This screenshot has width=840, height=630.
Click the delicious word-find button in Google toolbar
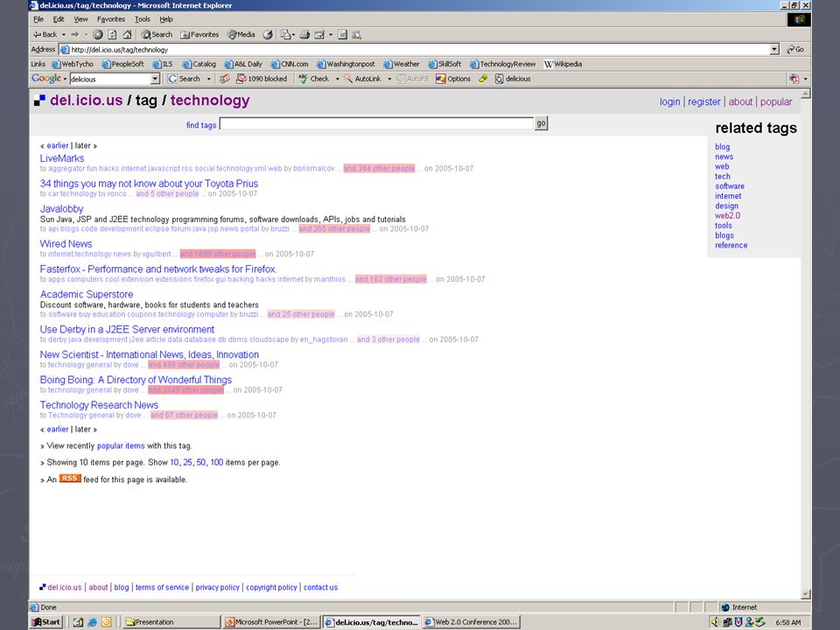pyautogui.click(x=513, y=79)
